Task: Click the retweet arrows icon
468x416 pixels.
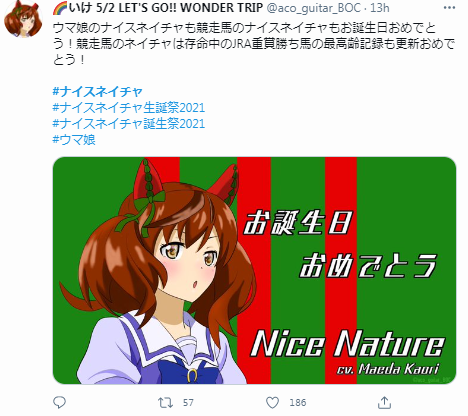Action: (165, 403)
